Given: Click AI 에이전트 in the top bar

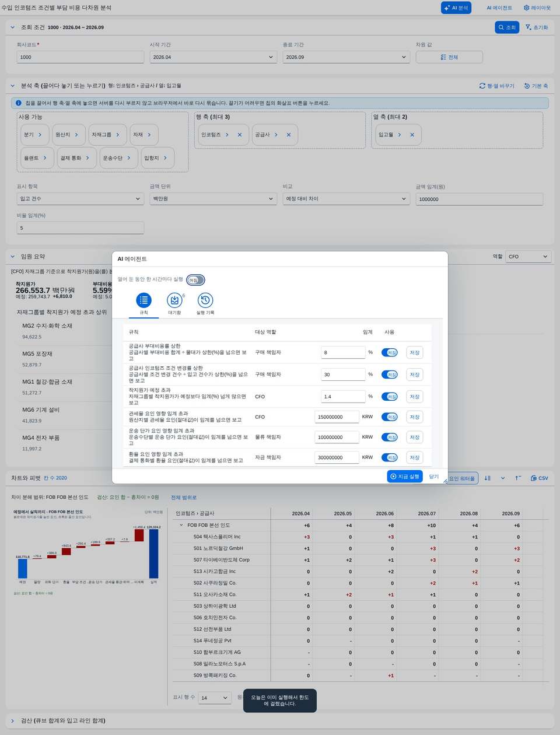Looking at the screenshot, I should (x=499, y=8).
